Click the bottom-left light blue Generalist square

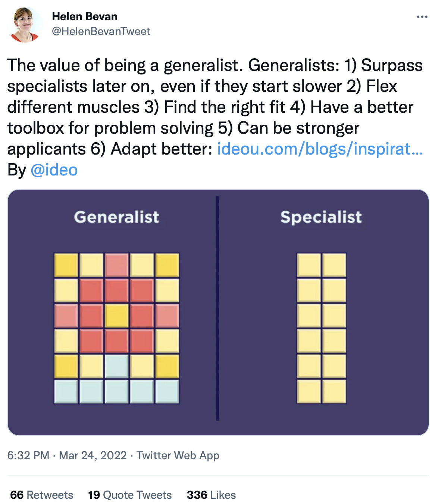(66, 392)
